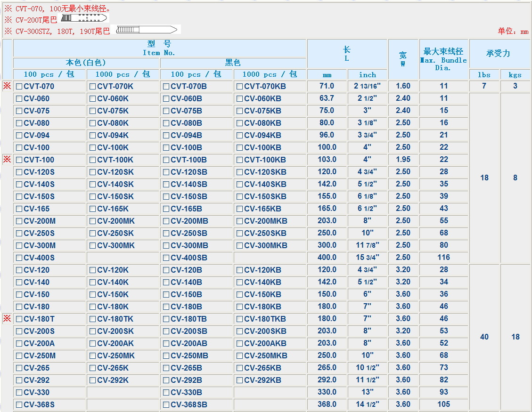
Task: Check the CVT-070 item checkbox
Action: tap(19, 86)
